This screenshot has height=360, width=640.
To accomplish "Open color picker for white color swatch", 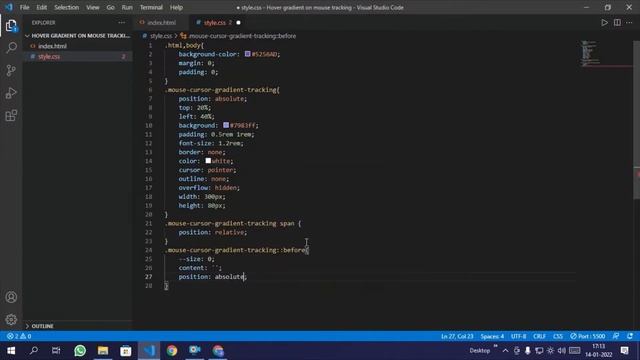I will [x=208, y=161].
